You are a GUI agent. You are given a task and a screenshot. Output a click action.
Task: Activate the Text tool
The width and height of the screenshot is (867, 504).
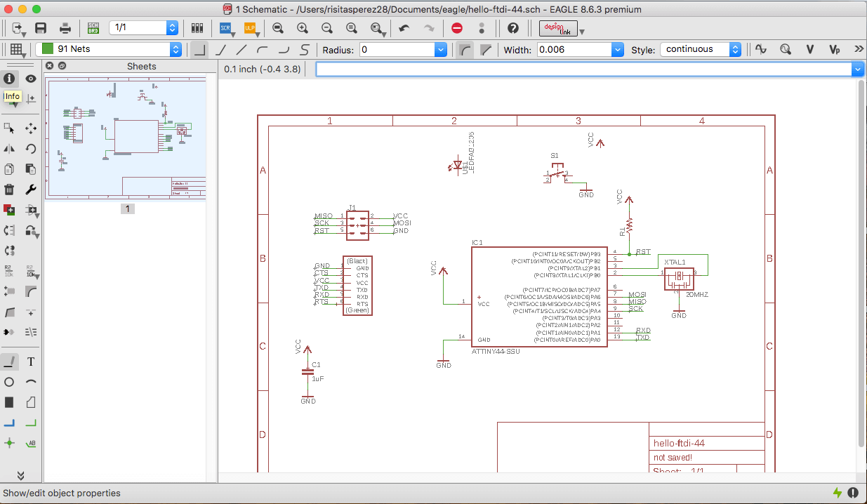point(31,362)
